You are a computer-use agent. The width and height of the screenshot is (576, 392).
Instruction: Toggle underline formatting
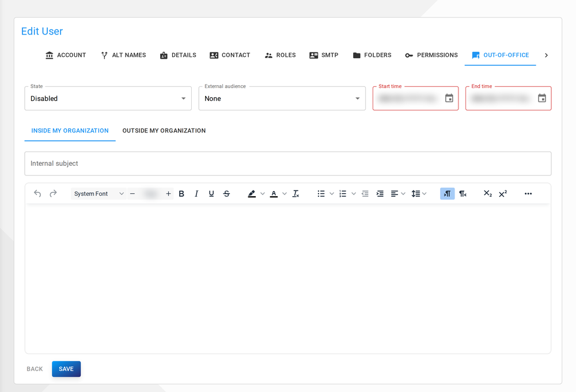click(211, 193)
